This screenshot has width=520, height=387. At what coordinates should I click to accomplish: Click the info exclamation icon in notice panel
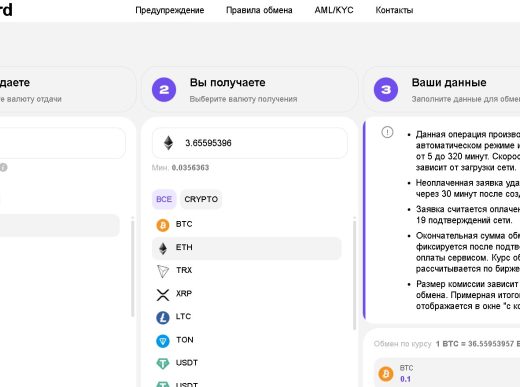(387, 132)
